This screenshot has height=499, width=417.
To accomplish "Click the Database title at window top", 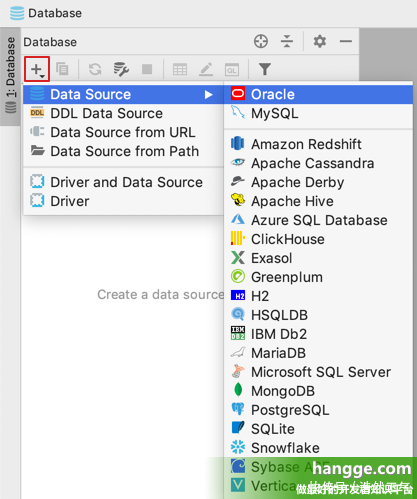I will (55, 13).
